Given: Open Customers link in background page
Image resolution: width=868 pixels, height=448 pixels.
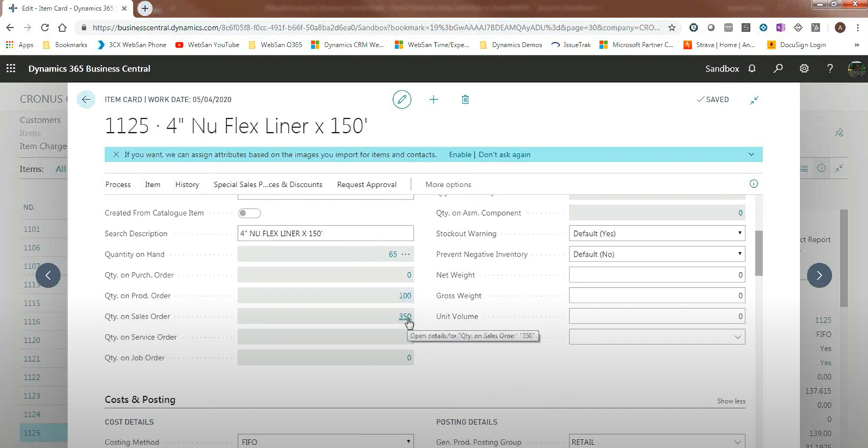Looking at the screenshot, I should tap(40, 120).
